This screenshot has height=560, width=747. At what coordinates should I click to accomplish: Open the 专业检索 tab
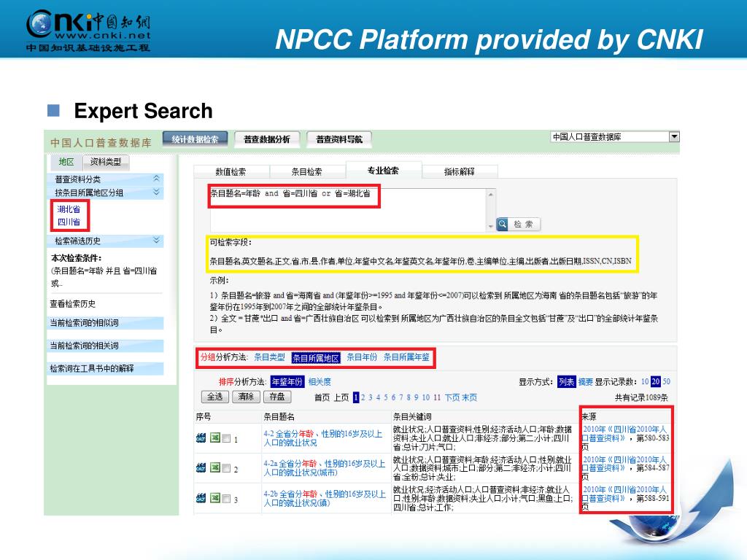click(x=384, y=170)
